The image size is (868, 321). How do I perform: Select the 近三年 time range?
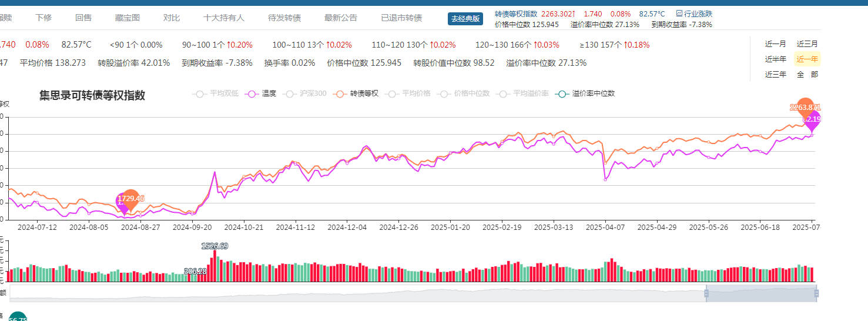[775, 75]
